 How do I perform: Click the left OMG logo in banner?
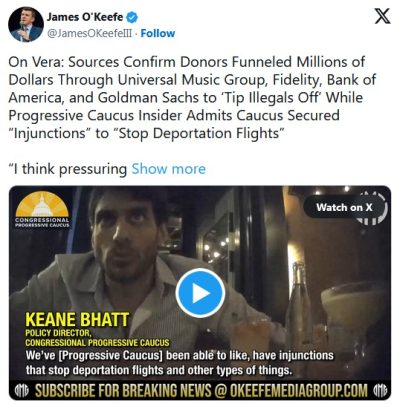point(22,390)
